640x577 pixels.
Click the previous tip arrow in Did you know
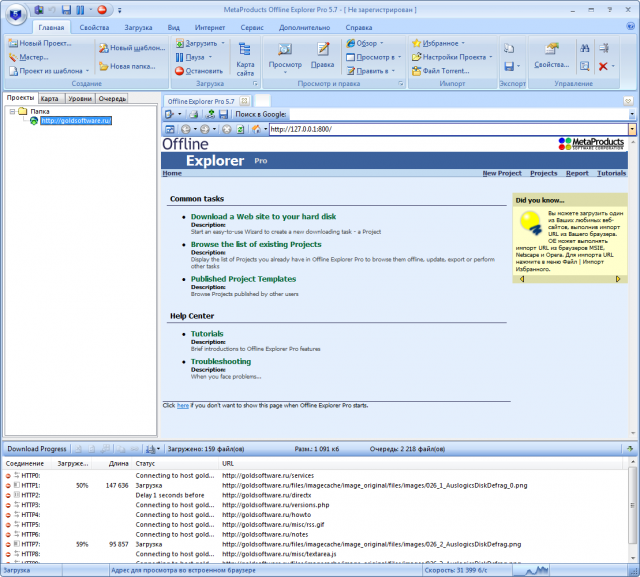pyautogui.click(x=522, y=279)
